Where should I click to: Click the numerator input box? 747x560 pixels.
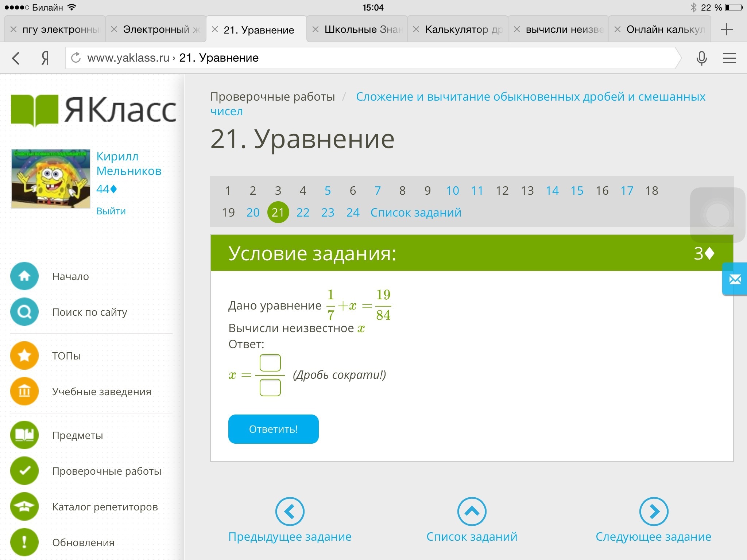pos(270,363)
